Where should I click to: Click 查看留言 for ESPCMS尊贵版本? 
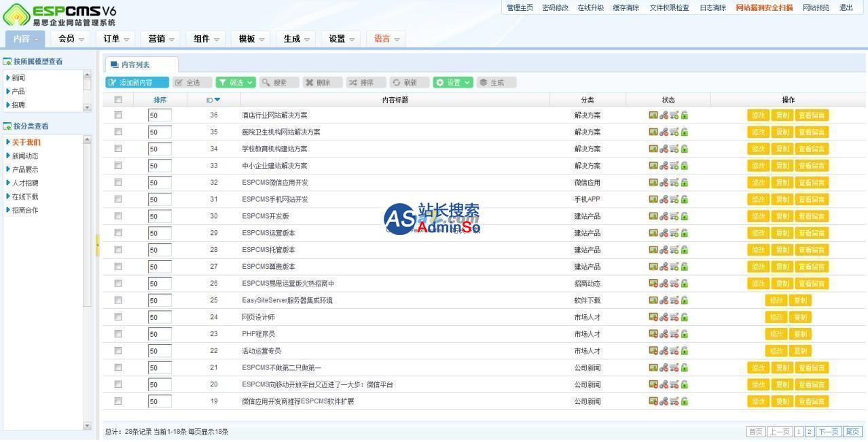tap(812, 267)
